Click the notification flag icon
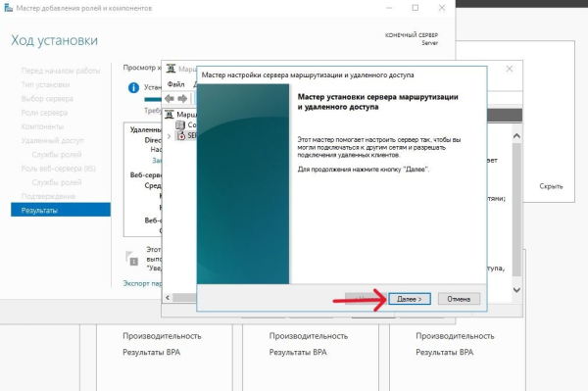 coord(131,258)
